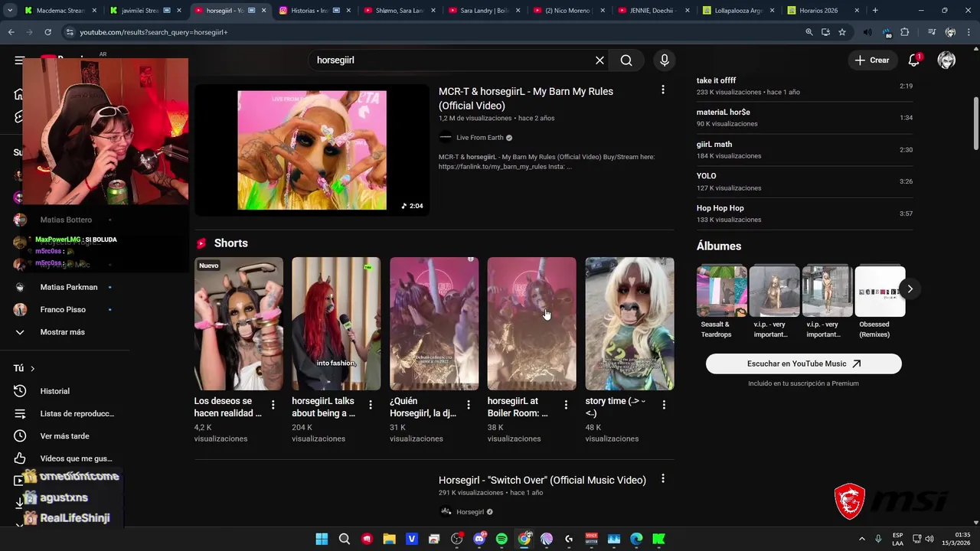Play My Barn My Rules thumbnail
980x551 pixels.
click(312, 150)
